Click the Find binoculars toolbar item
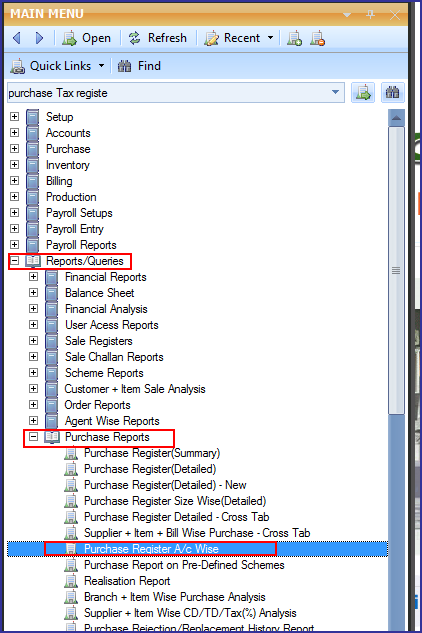Image resolution: width=422 pixels, height=633 pixels. tap(139, 66)
